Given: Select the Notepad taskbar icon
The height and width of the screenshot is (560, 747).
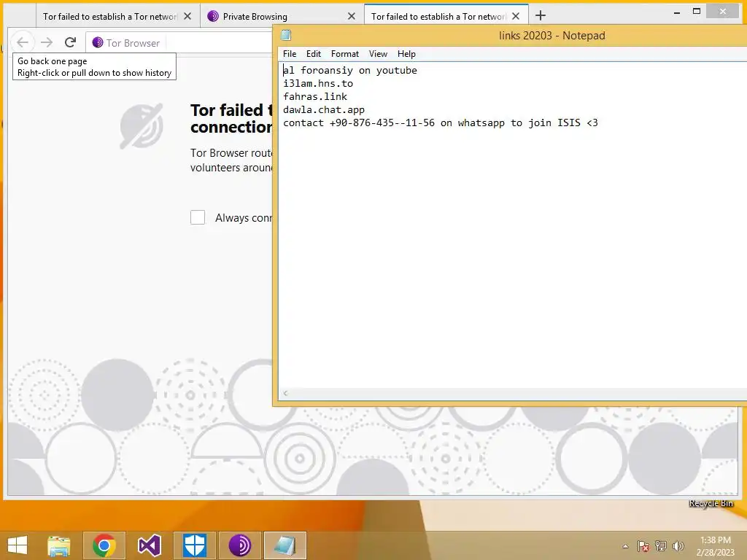Looking at the screenshot, I should [x=285, y=545].
